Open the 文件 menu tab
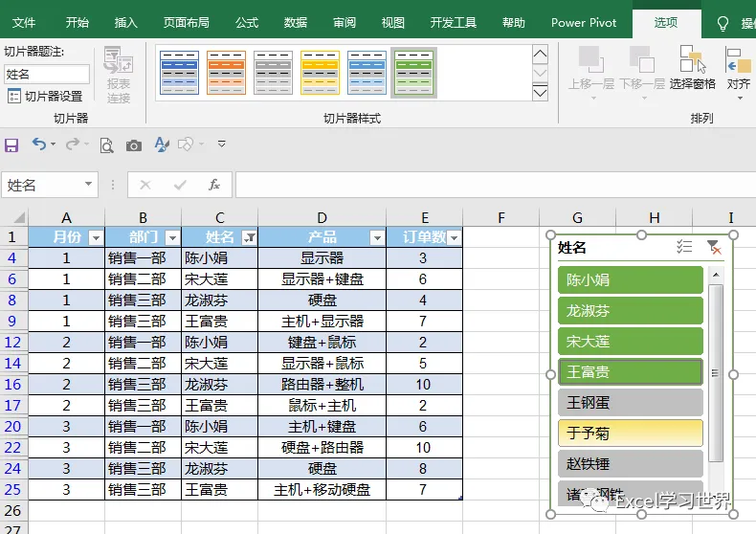This screenshot has width=756, height=534. pos(24,23)
